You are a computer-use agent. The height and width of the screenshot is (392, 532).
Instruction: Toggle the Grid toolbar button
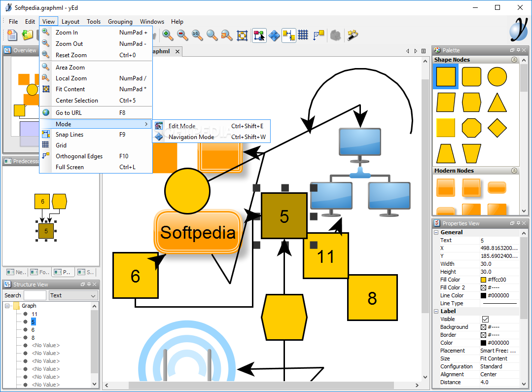click(303, 35)
